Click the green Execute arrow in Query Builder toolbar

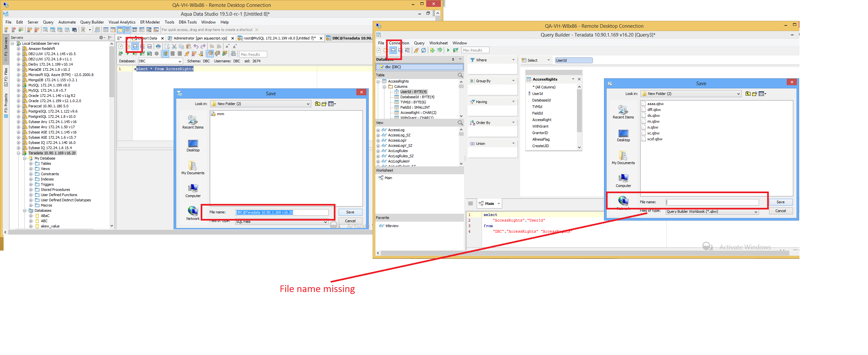448,50
